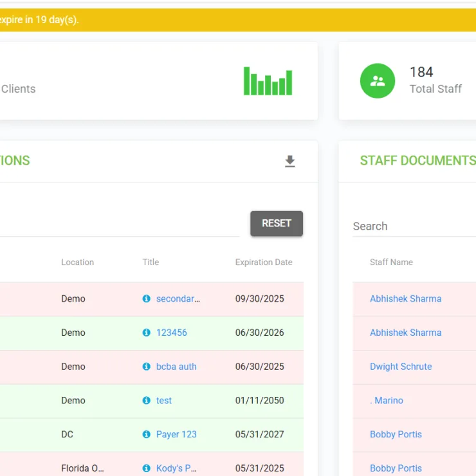This screenshot has width=476, height=476.
Task: Focus the staff documents Search field
Action: click(414, 226)
